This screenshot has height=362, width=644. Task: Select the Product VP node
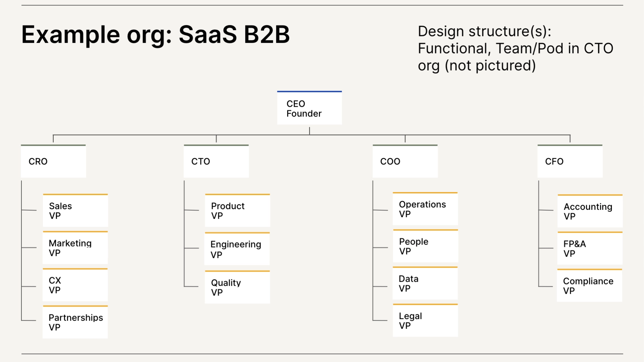237,211
